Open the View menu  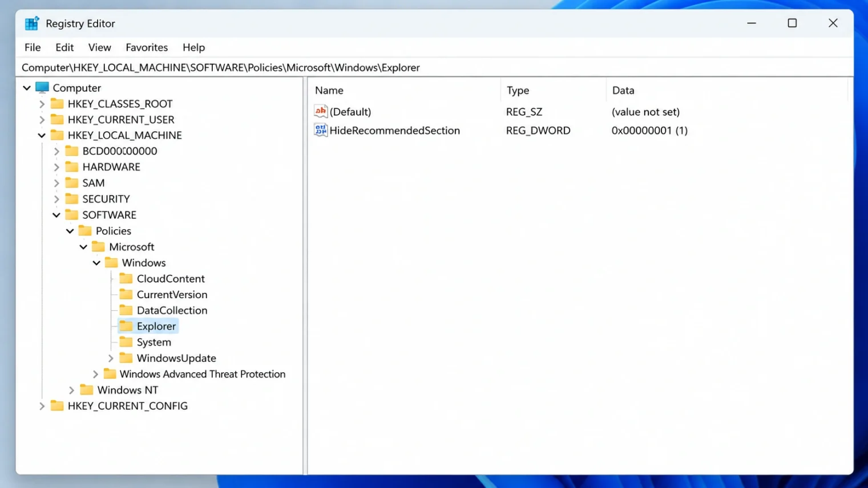99,47
